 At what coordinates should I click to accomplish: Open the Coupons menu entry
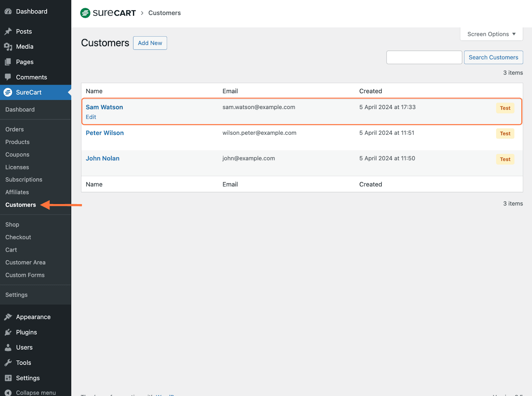click(17, 155)
